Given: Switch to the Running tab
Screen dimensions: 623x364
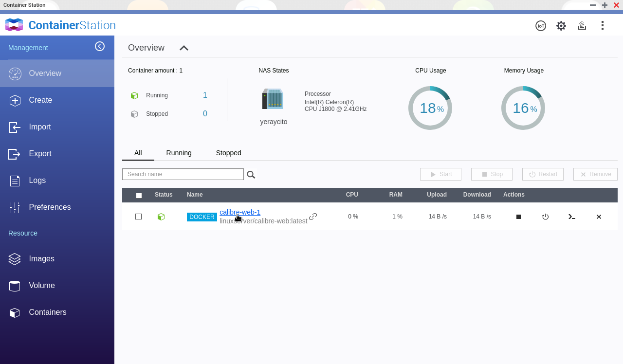Looking at the screenshot, I should tap(179, 153).
